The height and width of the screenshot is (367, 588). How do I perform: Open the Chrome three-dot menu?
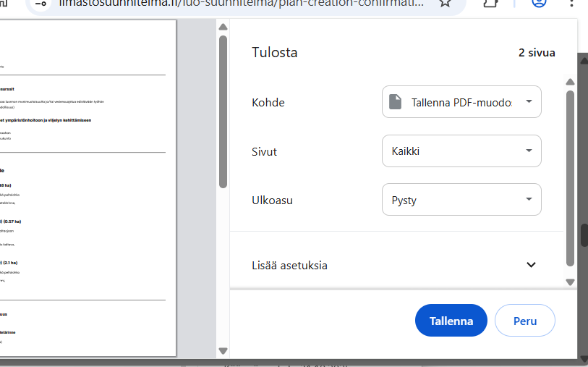572,2
